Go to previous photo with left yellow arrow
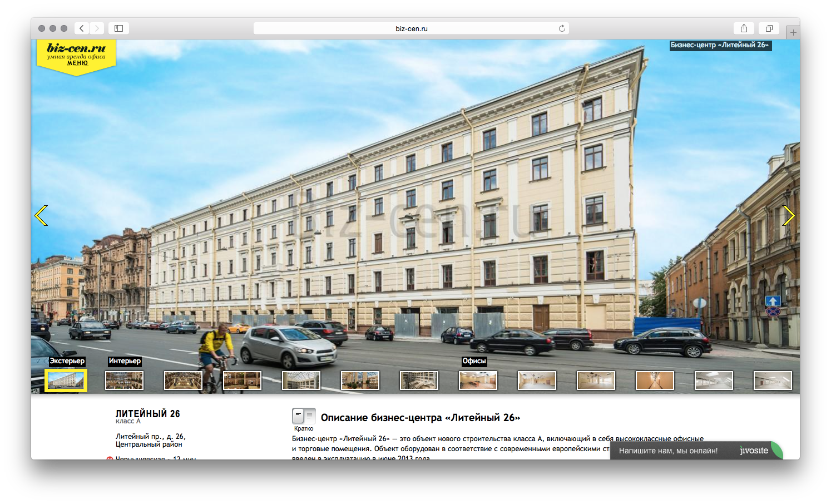 click(x=41, y=215)
